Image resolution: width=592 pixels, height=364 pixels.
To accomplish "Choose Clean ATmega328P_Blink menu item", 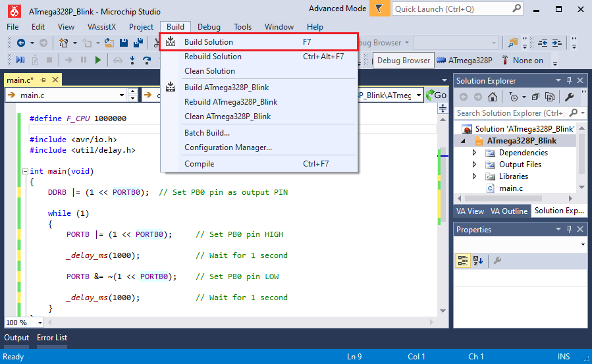I will coord(259,117).
